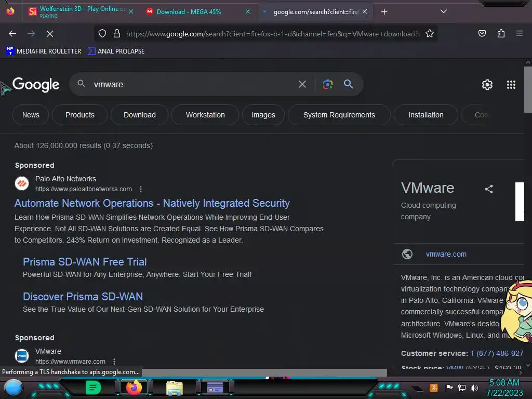Viewport: 532px width, 399px height.
Task: Open Firefox from the taskbar
Action: pos(134,388)
